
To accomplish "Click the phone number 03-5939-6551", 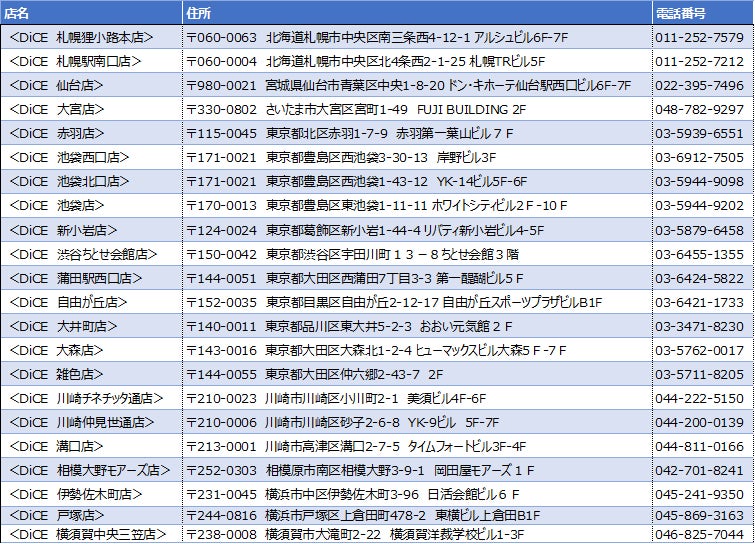I will (x=699, y=133).
